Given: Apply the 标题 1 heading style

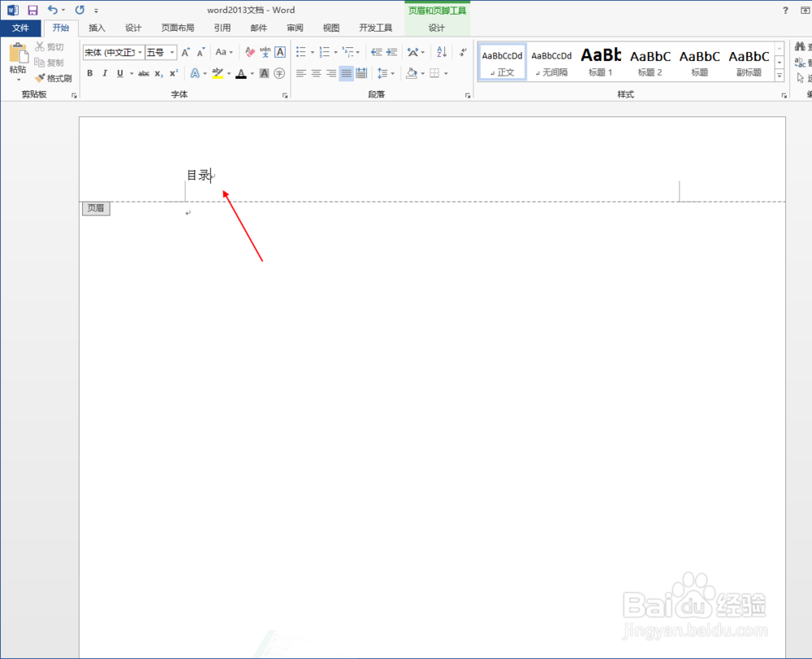Looking at the screenshot, I should (x=601, y=62).
